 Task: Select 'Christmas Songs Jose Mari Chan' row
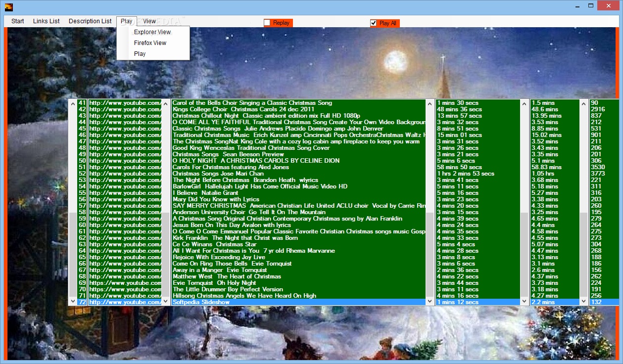tap(298, 174)
